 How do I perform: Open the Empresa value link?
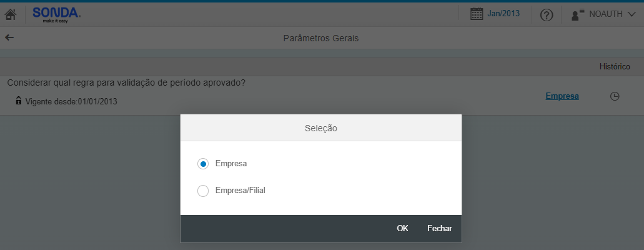[x=562, y=96]
